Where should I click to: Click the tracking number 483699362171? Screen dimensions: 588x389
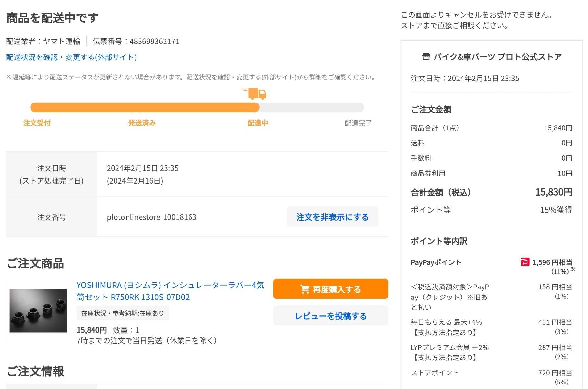(154, 42)
